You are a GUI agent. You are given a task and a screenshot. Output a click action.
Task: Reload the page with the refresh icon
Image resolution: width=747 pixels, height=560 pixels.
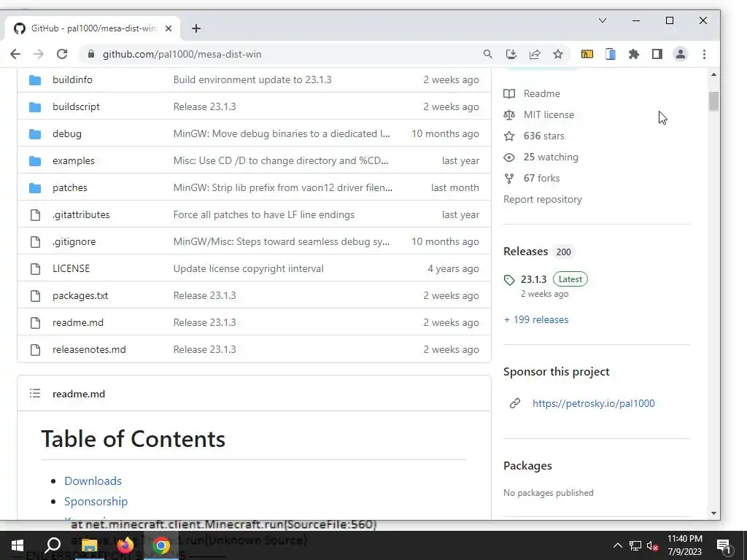click(62, 54)
